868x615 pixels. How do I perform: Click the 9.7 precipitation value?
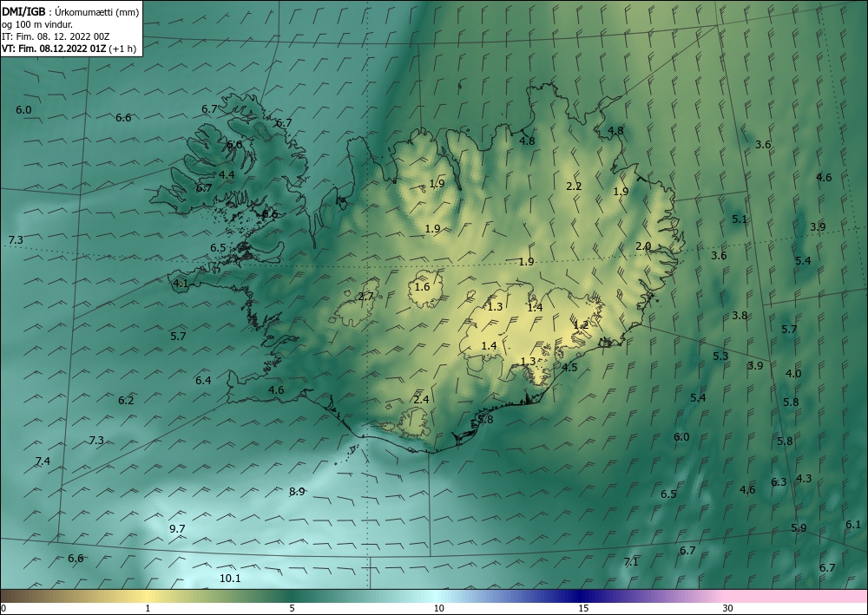pos(177,529)
